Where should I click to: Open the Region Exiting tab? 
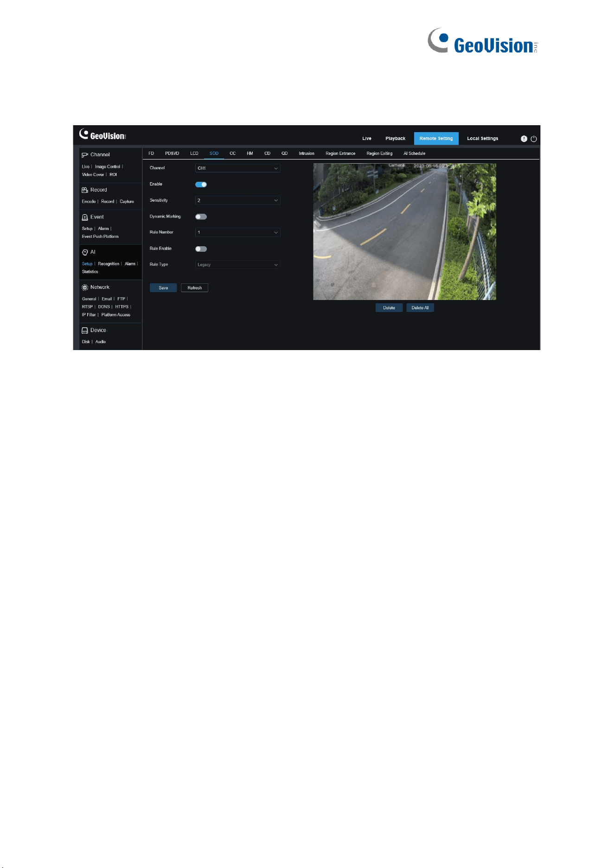click(379, 153)
